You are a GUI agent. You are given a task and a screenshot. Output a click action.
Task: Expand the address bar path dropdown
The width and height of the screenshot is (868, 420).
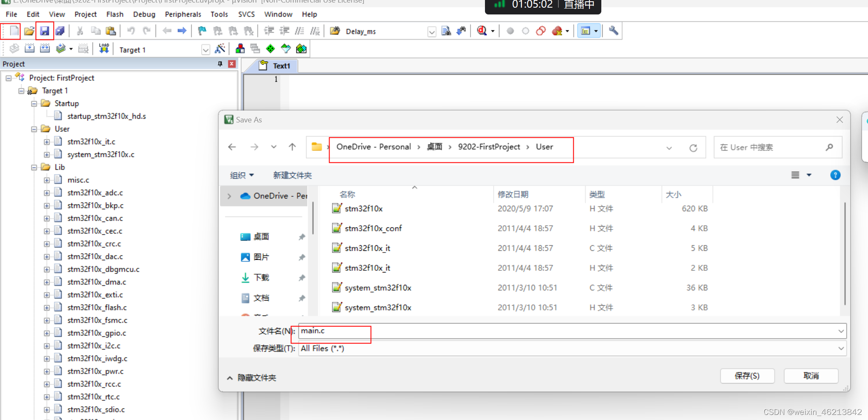point(669,148)
